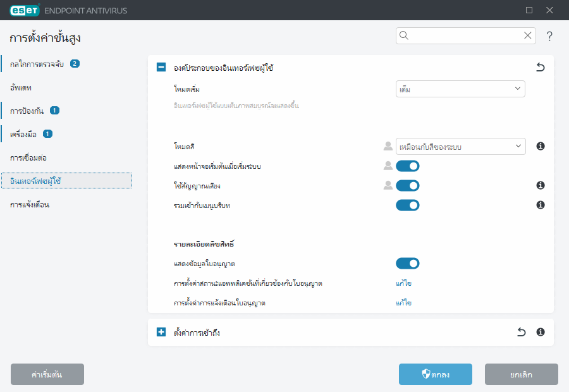The width and height of the screenshot is (569, 392).
Task: Toggle ใช้สัญญาณเสียง switch
Action: [408, 185]
